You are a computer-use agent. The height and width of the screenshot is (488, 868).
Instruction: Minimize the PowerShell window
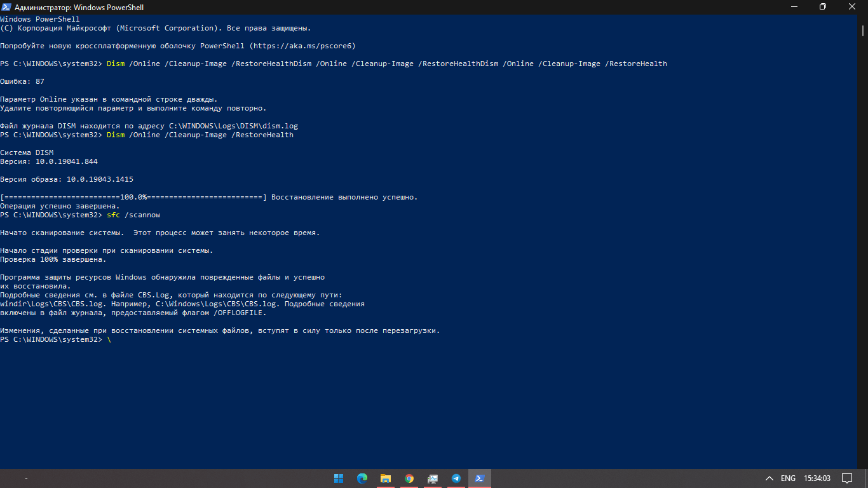[793, 7]
